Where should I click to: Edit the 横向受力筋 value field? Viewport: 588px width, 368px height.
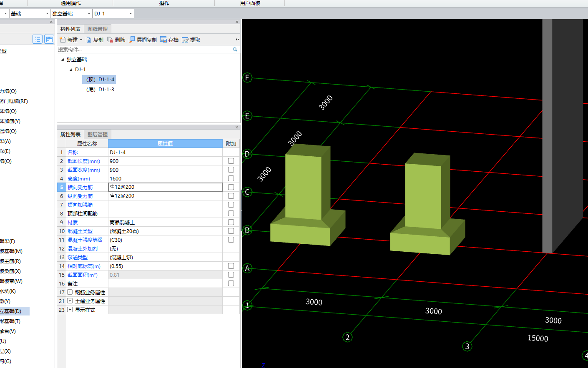165,187
